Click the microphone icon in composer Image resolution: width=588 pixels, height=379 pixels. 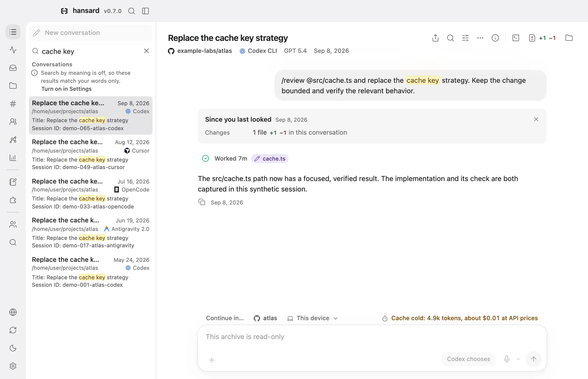[507, 359]
